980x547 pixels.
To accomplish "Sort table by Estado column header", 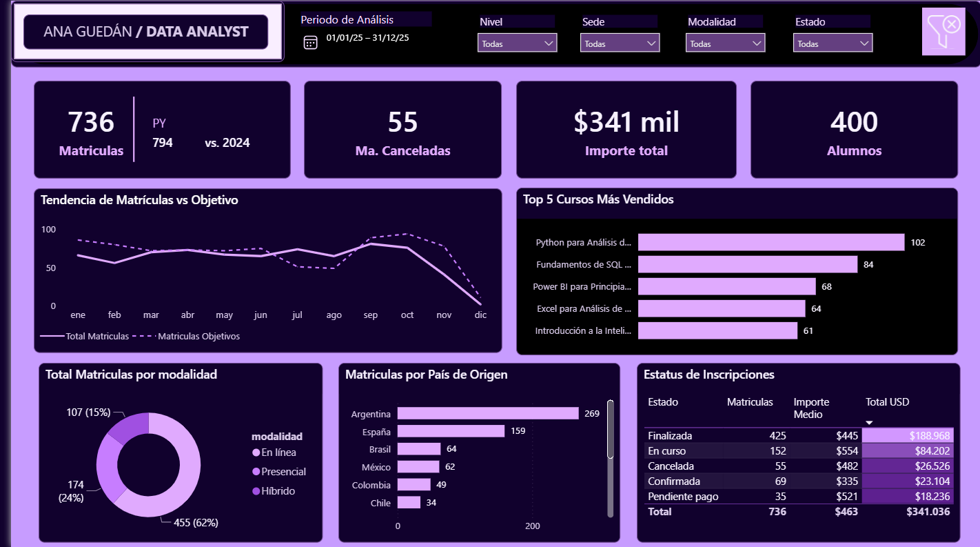I will click(663, 402).
